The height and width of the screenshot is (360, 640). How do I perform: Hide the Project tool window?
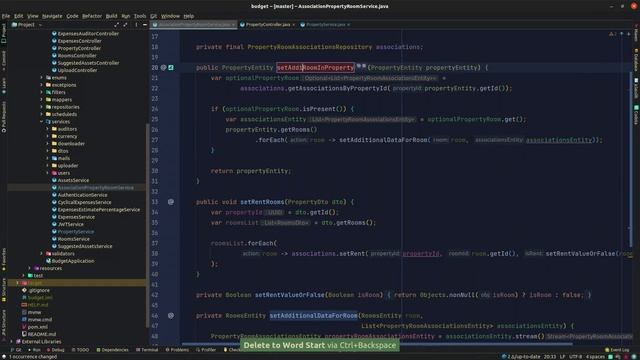(x=145, y=25)
